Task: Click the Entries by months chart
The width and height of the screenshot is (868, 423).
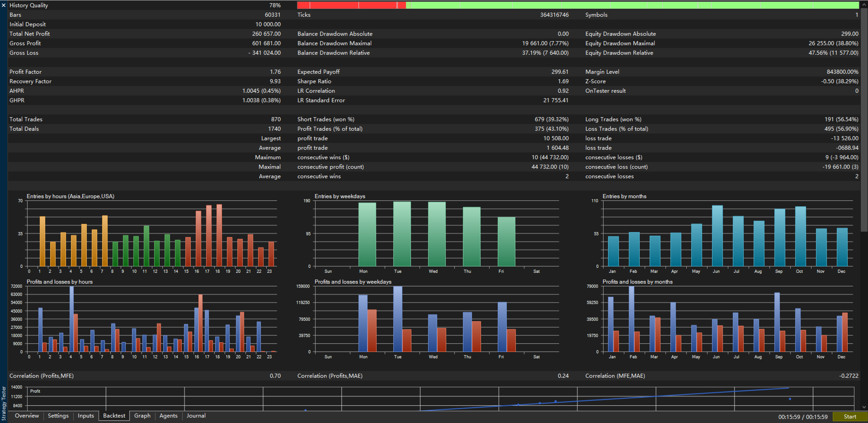Action: 727,233
